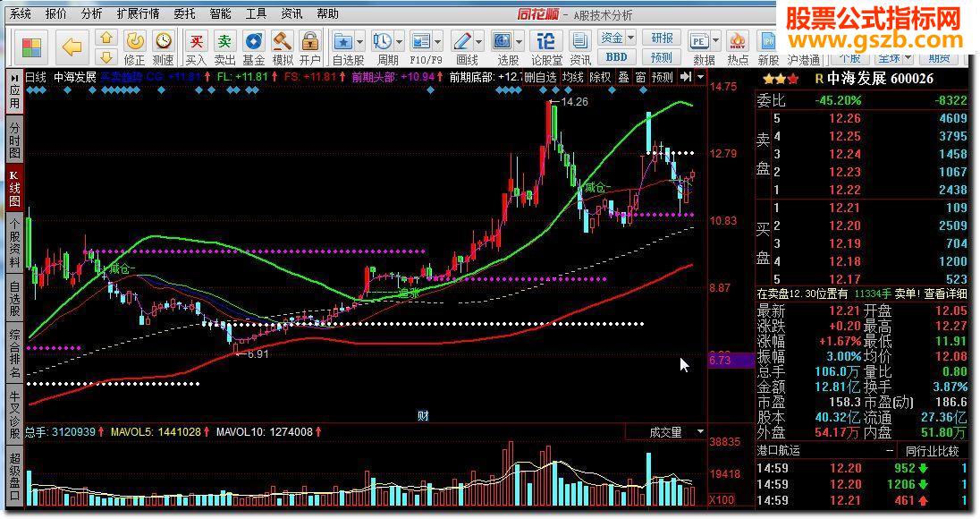980x519 pixels.
Task: Open the 资讯 news document icon
Action: click(x=579, y=41)
